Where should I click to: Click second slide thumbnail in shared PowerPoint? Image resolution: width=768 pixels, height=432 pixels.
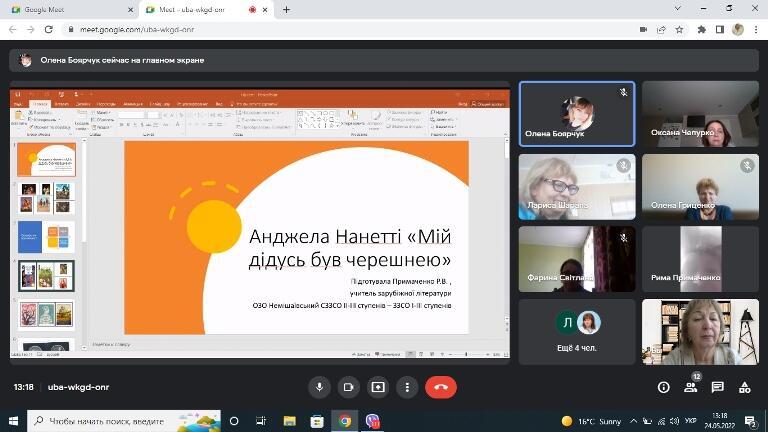(x=47, y=198)
